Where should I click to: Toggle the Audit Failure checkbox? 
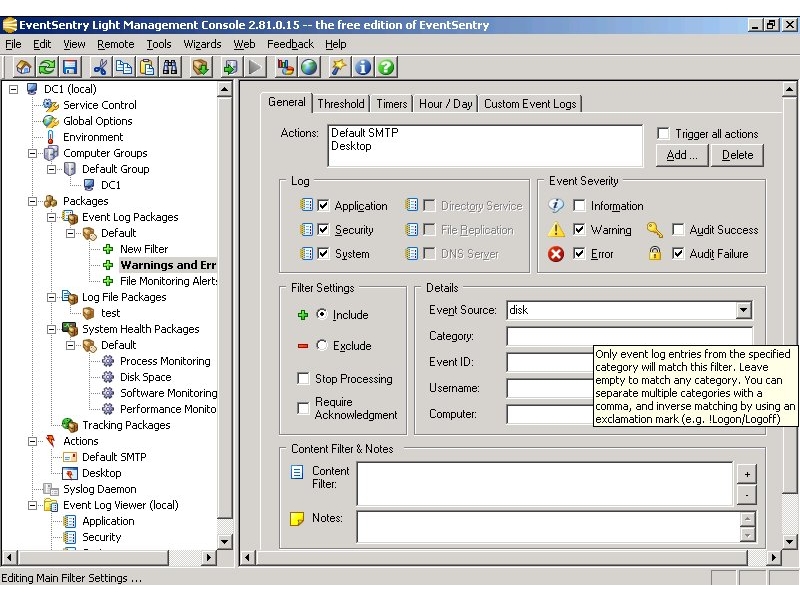tap(678, 254)
